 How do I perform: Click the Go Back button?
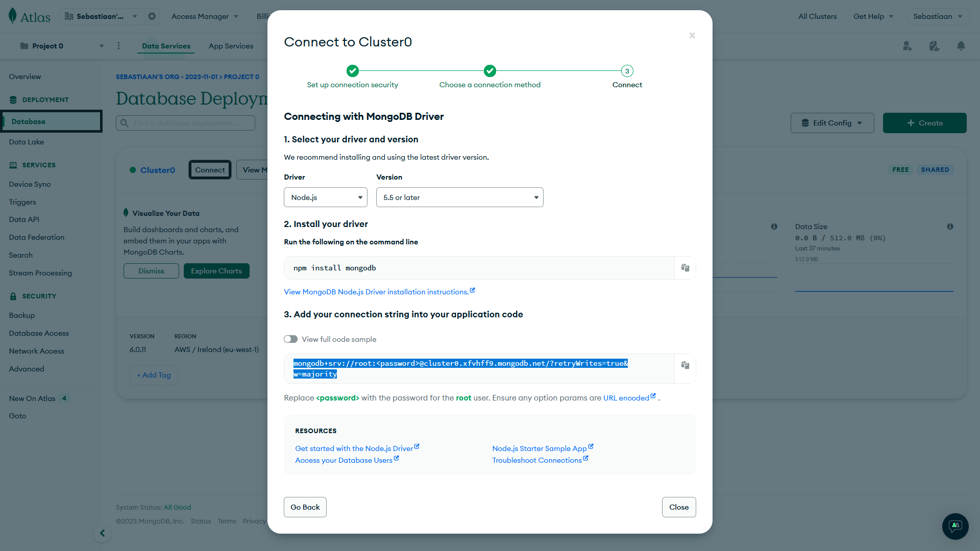pos(305,507)
